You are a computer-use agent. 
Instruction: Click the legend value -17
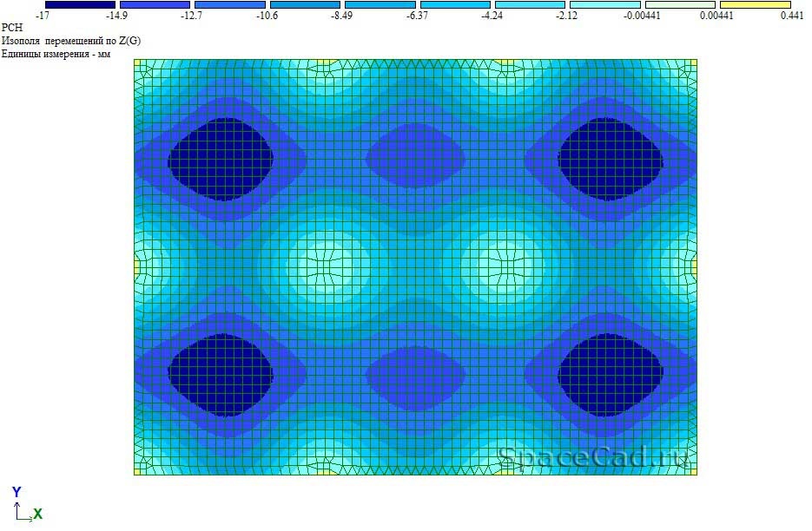pos(43,16)
